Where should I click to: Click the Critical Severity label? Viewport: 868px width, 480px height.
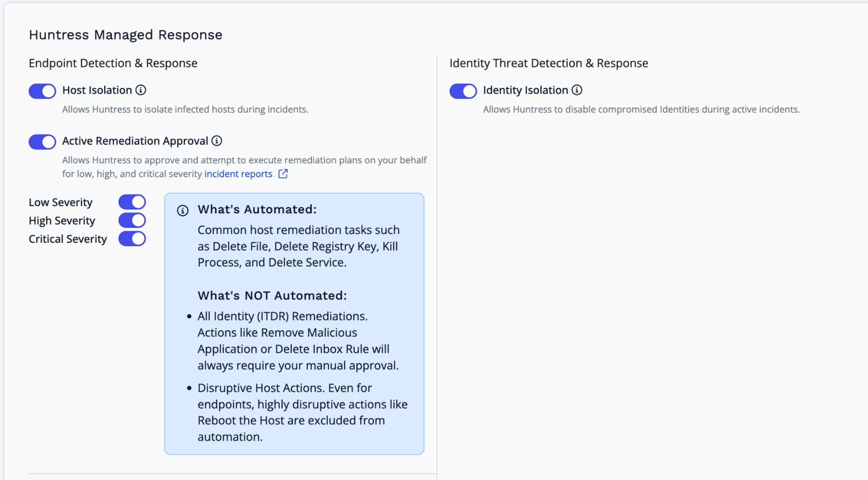pyautogui.click(x=68, y=239)
